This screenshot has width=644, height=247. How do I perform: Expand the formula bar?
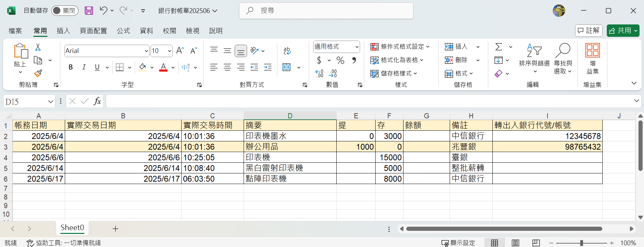point(636,101)
